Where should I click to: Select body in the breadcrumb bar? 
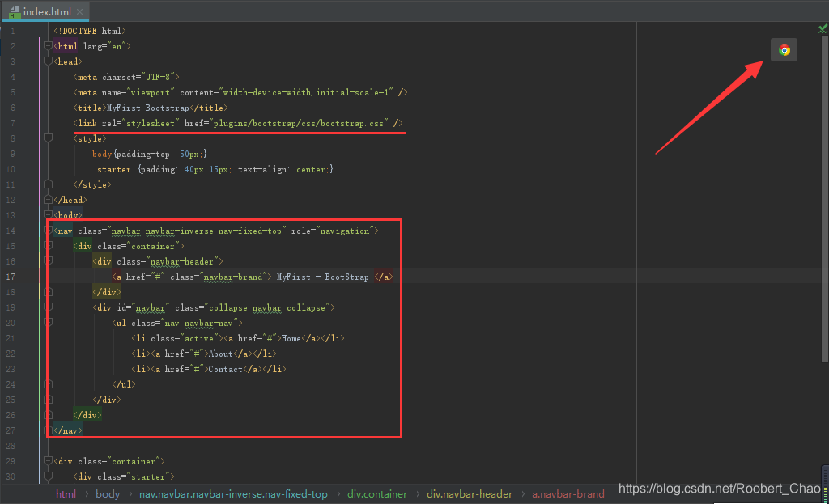coord(108,494)
